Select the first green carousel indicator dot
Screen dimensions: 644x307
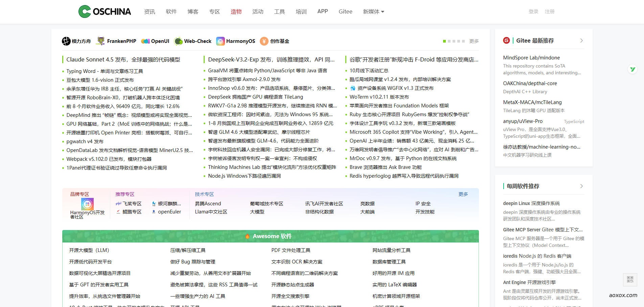tap(444, 41)
